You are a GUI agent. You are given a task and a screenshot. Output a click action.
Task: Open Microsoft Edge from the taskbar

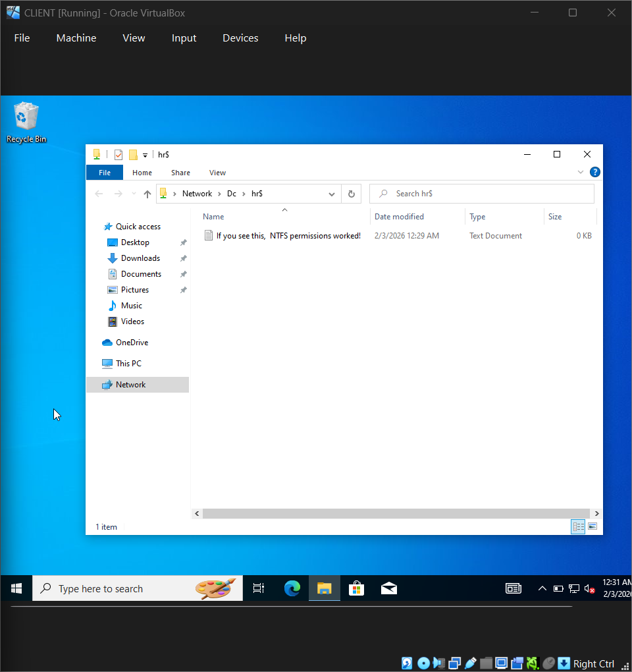pos(292,588)
